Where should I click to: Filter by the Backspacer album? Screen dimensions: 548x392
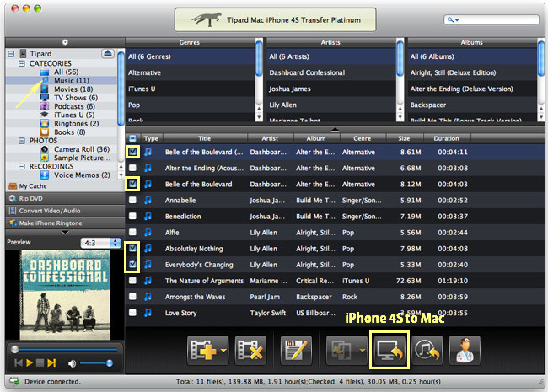(472, 105)
